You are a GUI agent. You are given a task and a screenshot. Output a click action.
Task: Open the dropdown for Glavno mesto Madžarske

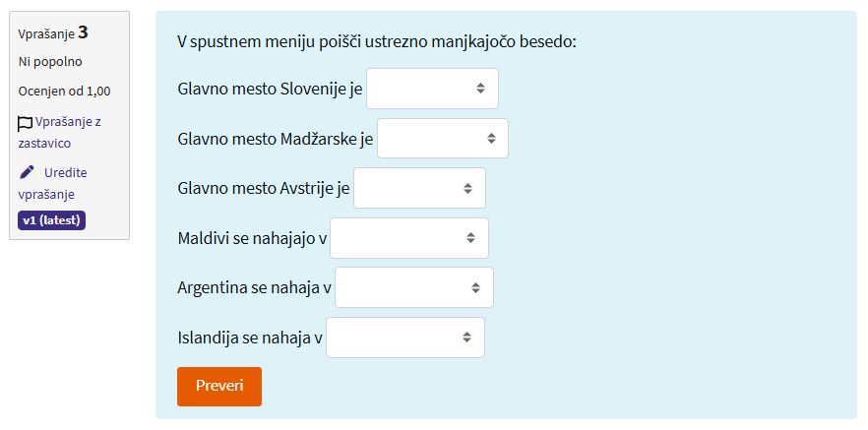(x=442, y=139)
